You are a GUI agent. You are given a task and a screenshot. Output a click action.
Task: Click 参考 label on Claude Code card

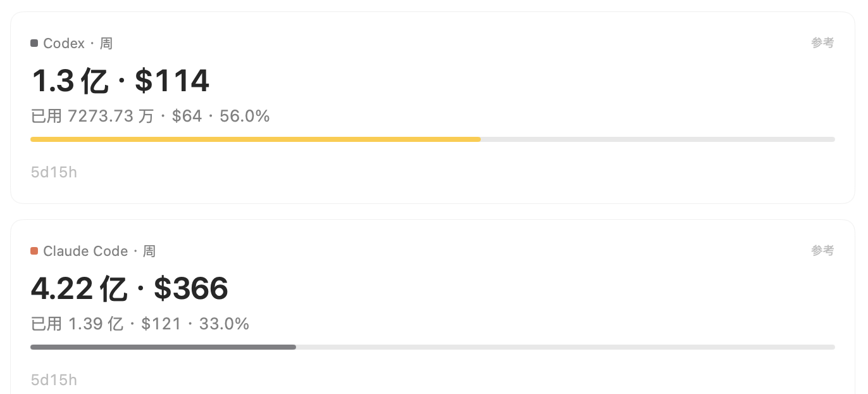tap(822, 250)
